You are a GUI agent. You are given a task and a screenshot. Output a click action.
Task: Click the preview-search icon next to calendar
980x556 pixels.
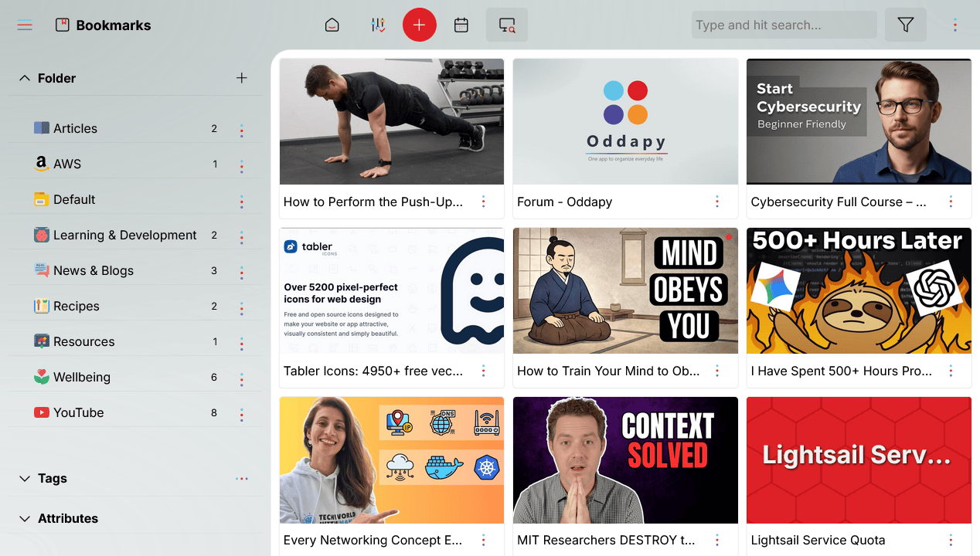(506, 24)
